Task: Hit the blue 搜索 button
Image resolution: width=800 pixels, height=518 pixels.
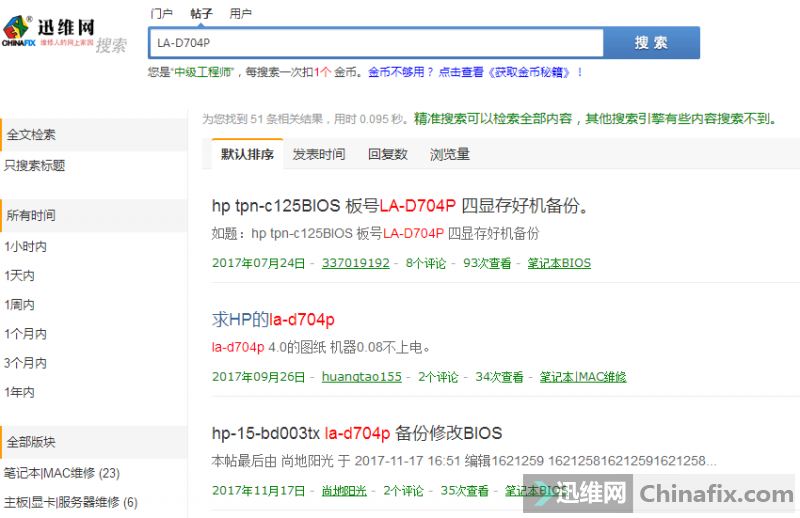Action: (652, 43)
